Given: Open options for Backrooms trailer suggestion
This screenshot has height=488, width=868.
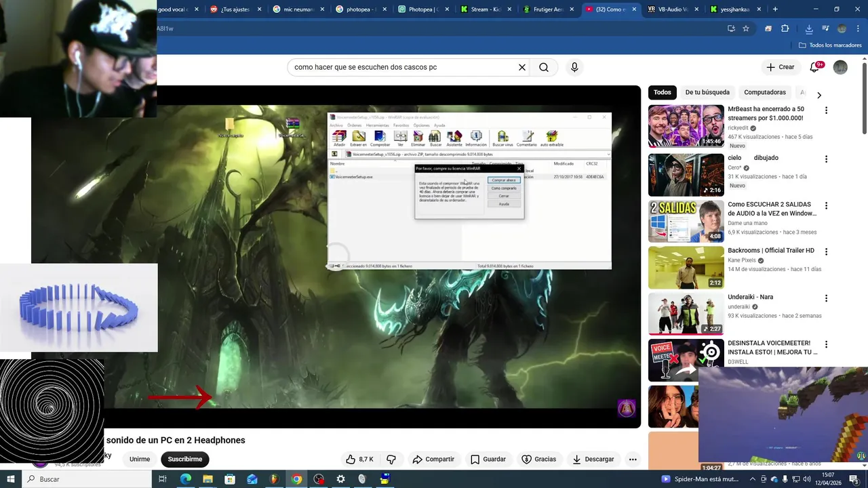Looking at the screenshot, I should (826, 251).
